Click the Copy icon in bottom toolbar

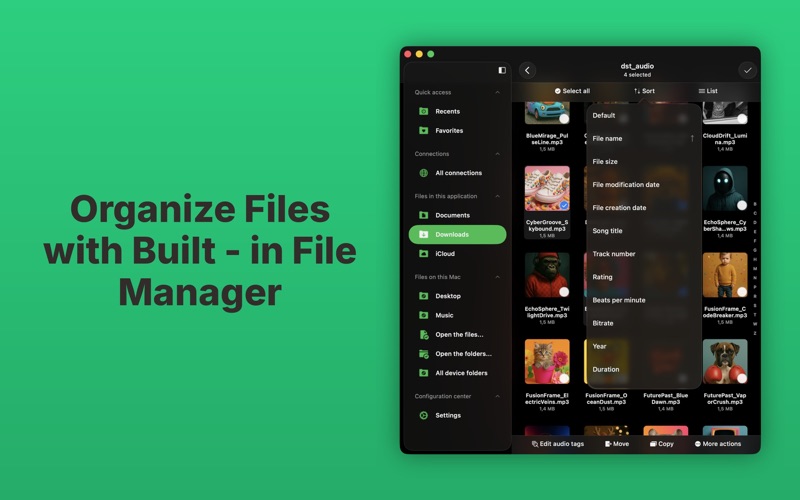coord(653,444)
